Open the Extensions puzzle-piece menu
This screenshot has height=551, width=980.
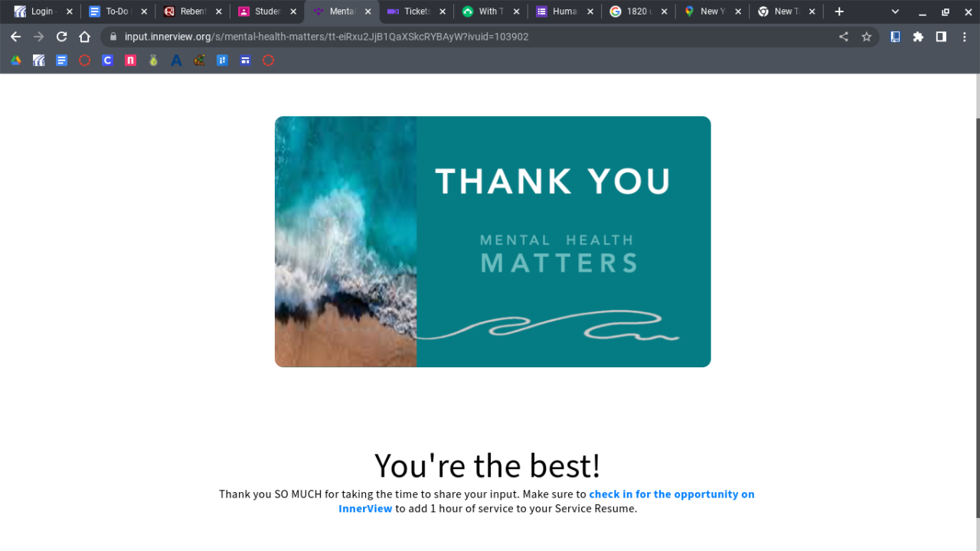click(x=918, y=37)
